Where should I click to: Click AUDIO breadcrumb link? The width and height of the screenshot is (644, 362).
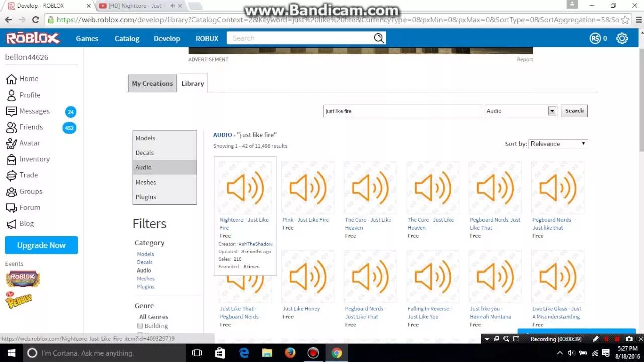(x=222, y=135)
